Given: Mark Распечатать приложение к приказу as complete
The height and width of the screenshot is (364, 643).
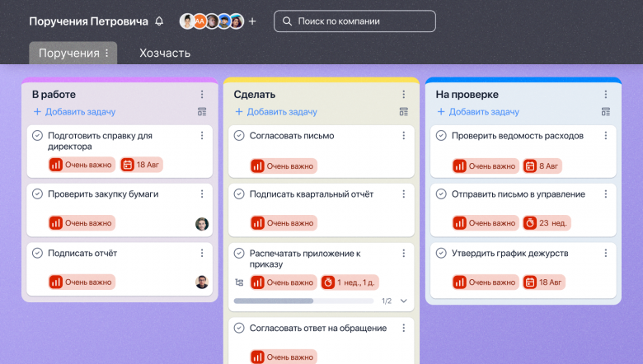Looking at the screenshot, I should click(x=239, y=253).
